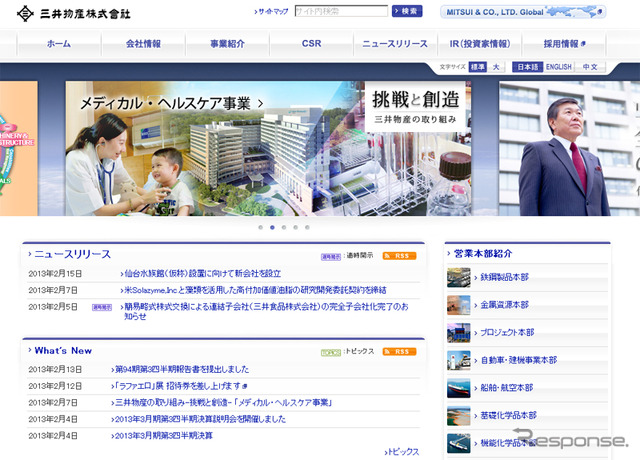
Task: Click 適時開示 badge beside 2013年2月5日
Action: (x=102, y=307)
